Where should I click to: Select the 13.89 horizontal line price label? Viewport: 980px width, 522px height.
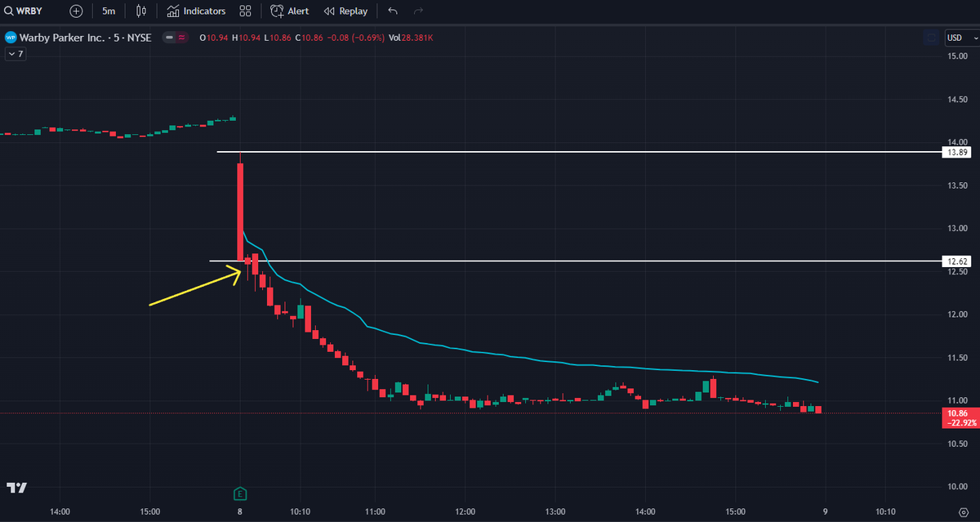[955, 153]
